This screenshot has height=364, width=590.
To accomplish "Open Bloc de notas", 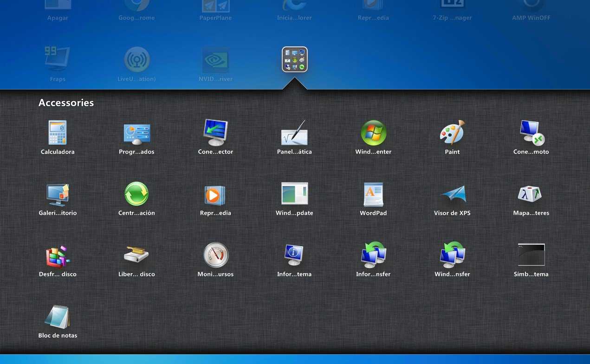I will (x=58, y=317).
